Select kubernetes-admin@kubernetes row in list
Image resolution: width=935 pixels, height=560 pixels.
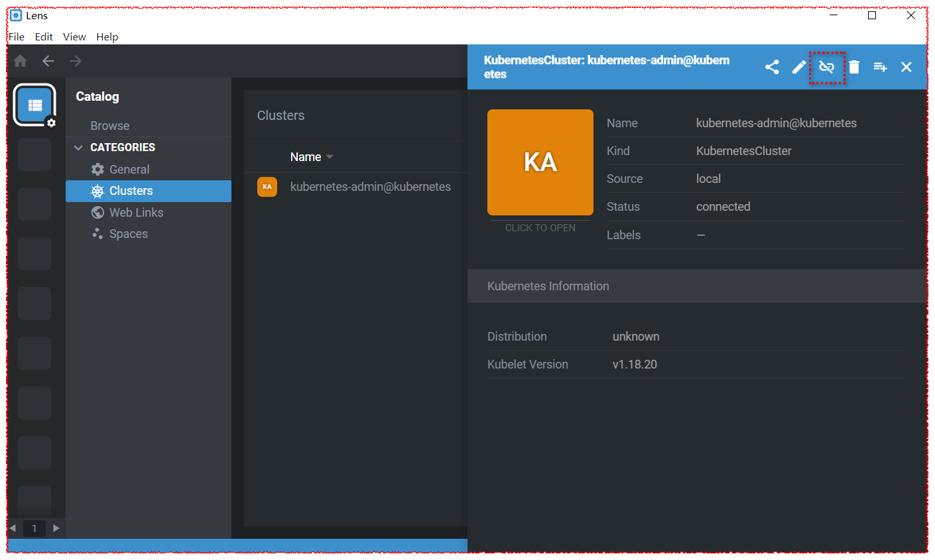click(x=355, y=187)
